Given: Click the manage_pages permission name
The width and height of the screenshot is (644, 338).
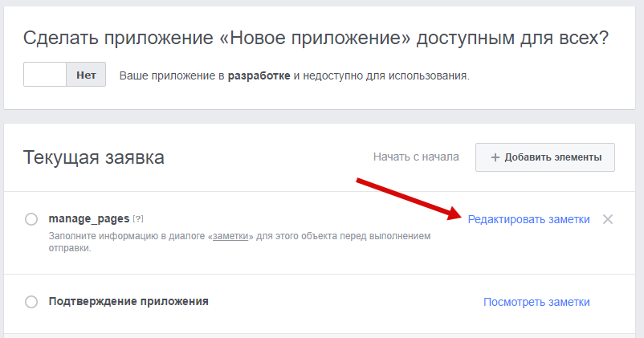Looking at the screenshot, I should click(x=88, y=218).
